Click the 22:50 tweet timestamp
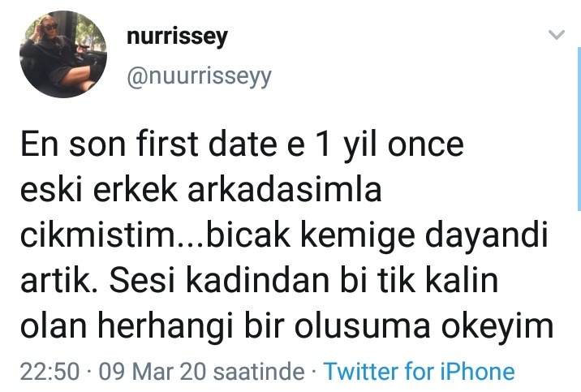This screenshot has height=392, width=581. pos(49,372)
